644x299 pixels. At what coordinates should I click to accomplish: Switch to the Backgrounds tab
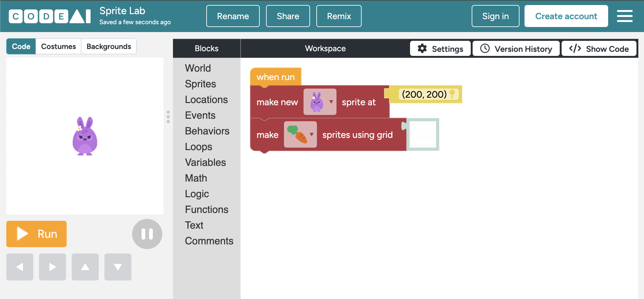click(109, 46)
